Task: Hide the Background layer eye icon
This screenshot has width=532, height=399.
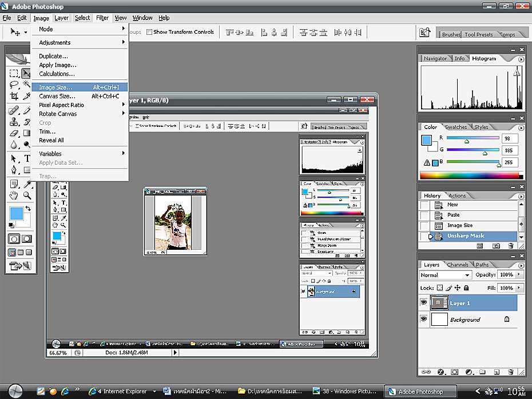Action: point(424,319)
